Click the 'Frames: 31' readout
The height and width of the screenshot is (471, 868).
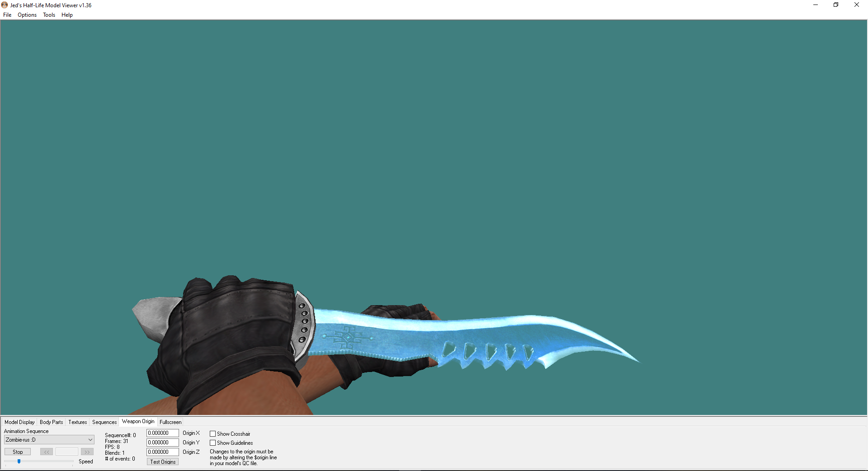click(117, 441)
